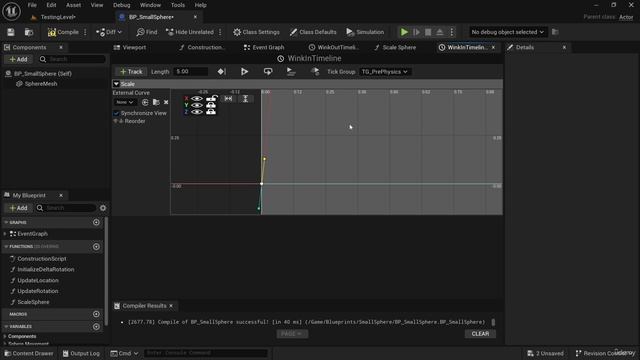Open play options three-dot menu
This screenshot has height=360, width=640.
452,32
